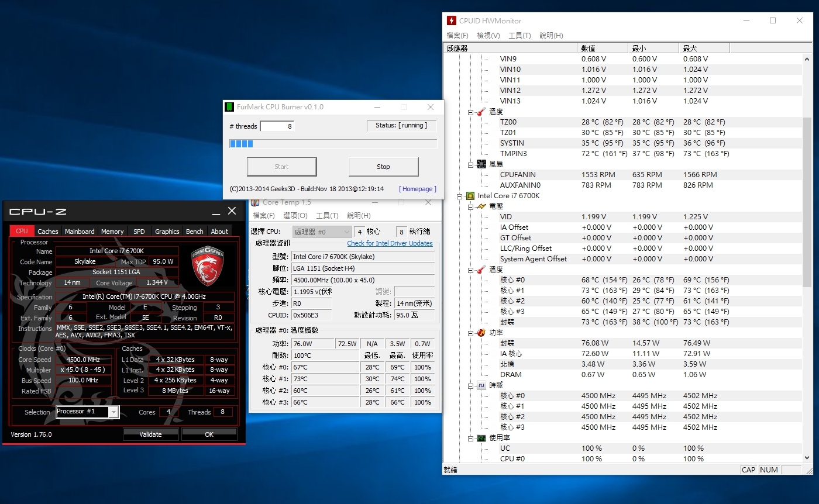Click the NUM indicator in HWMonitor status bar
The image size is (819, 504).
coord(769,470)
